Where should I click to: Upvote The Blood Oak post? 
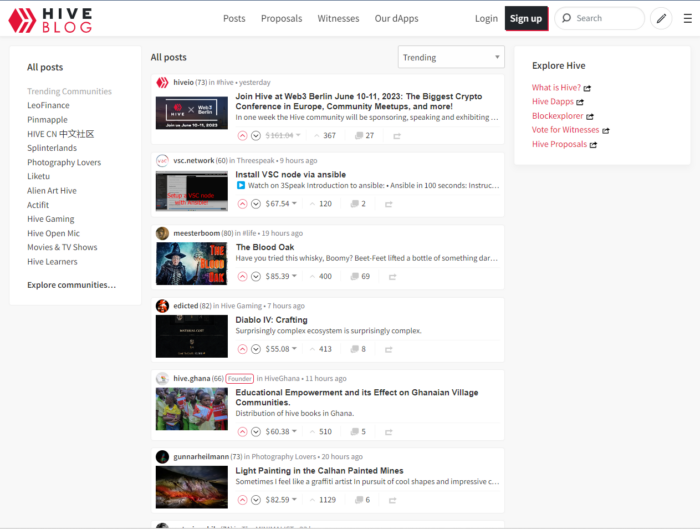242,277
